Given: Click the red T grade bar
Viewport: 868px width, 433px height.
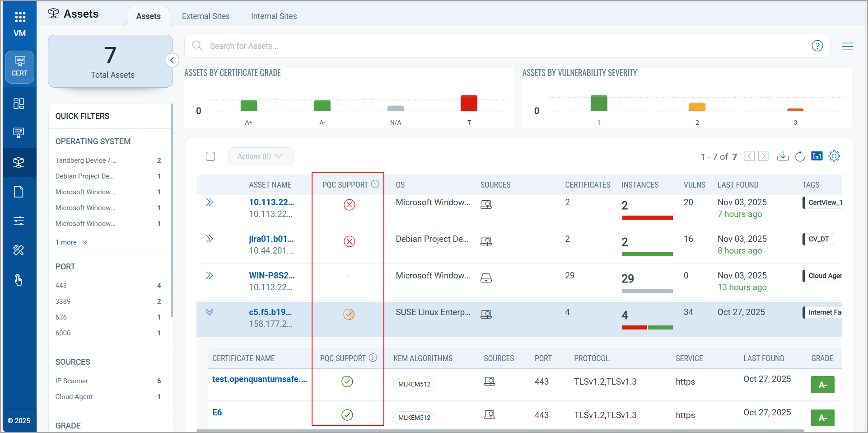Looking at the screenshot, I should pos(469,103).
